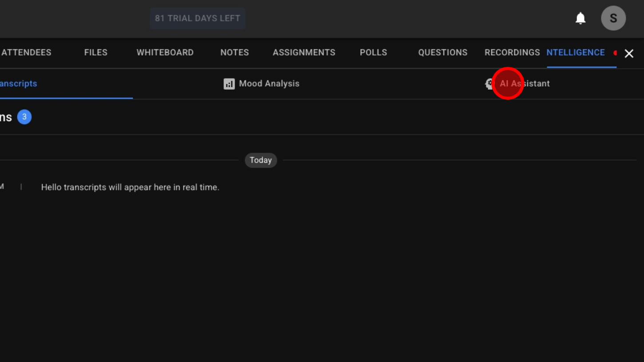Close the panel with the X icon
This screenshot has height=362, width=644.
(629, 53)
